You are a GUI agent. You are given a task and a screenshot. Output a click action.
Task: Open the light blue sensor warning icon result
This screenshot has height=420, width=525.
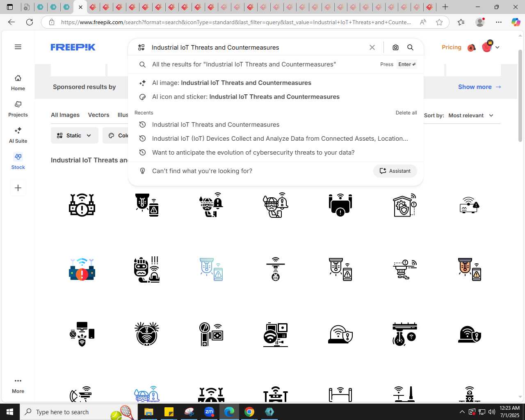[x=211, y=269]
